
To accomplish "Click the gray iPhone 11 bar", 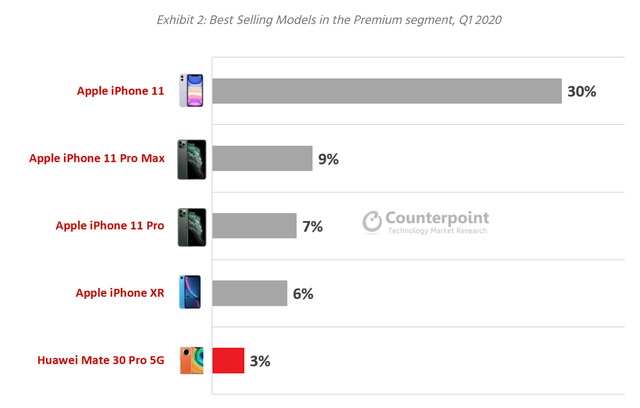I will click(x=386, y=91).
